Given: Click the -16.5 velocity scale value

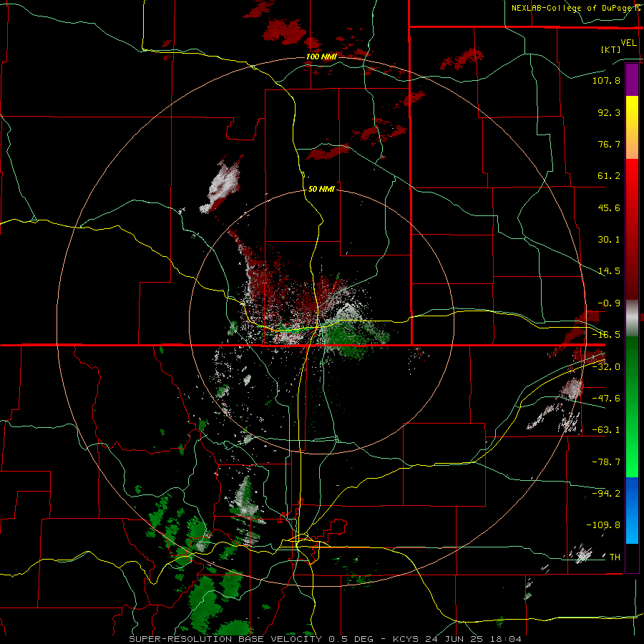Looking at the screenshot, I should tap(606, 335).
